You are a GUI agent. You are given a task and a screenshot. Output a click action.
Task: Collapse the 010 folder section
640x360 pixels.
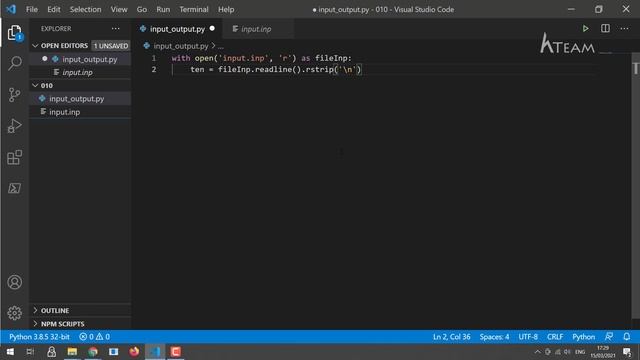[x=35, y=85]
